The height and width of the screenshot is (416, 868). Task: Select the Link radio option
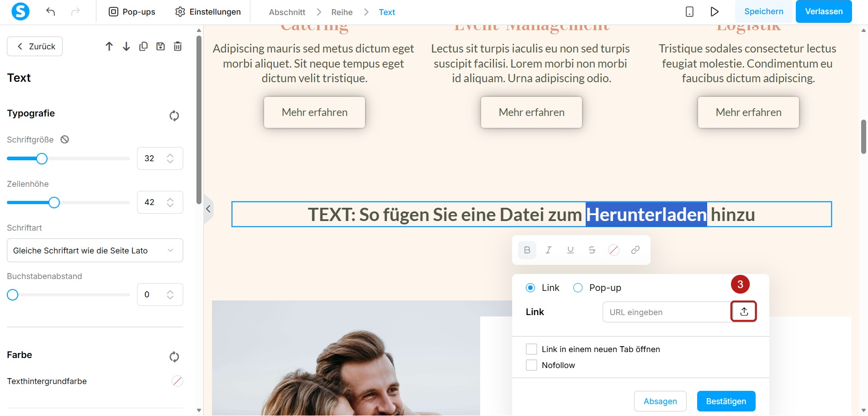(x=530, y=288)
